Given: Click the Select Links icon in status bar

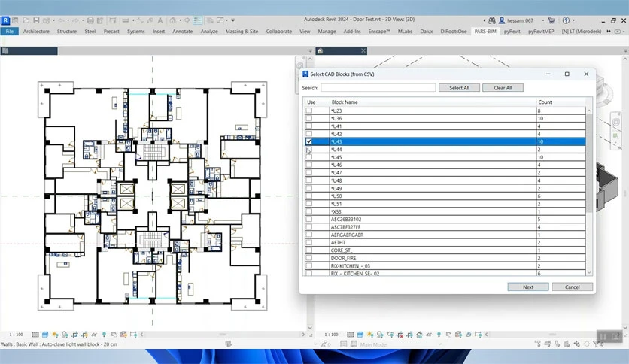Looking at the screenshot, I should coord(537,344).
